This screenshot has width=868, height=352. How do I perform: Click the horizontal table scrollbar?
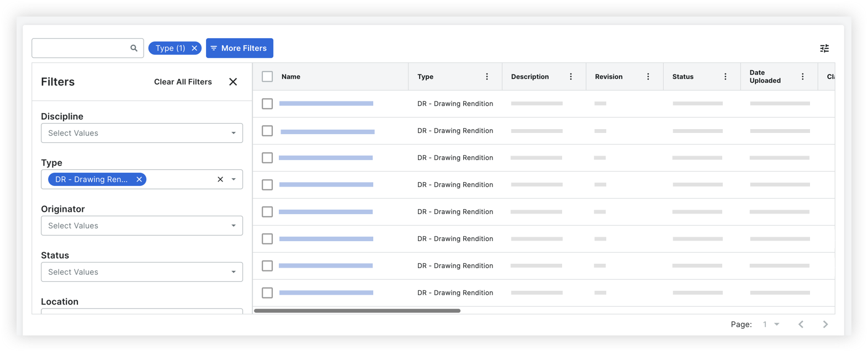(357, 311)
